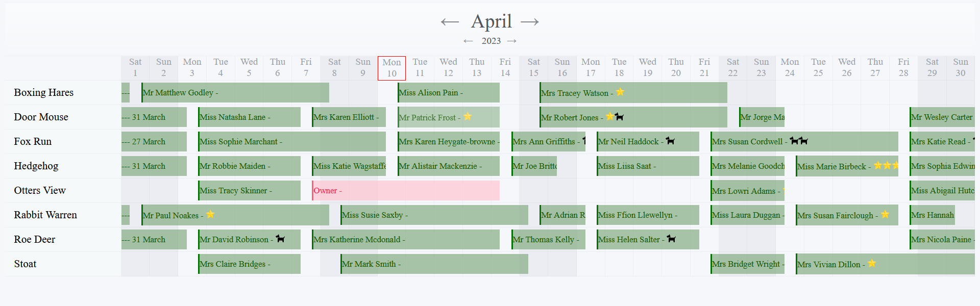Viewport: 980px width, 306px height.
Task: Go to the previous month arrow beside April
Action: tap(450, 21)
